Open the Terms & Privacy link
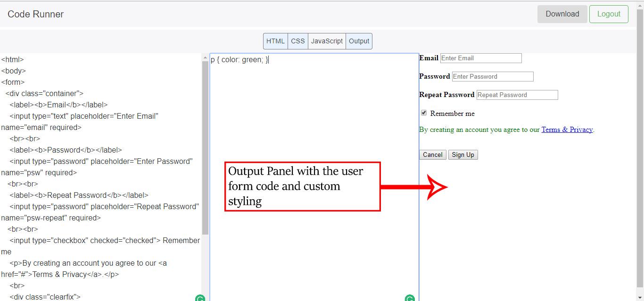This screenshot has height=301, width=644. (567, 130)
